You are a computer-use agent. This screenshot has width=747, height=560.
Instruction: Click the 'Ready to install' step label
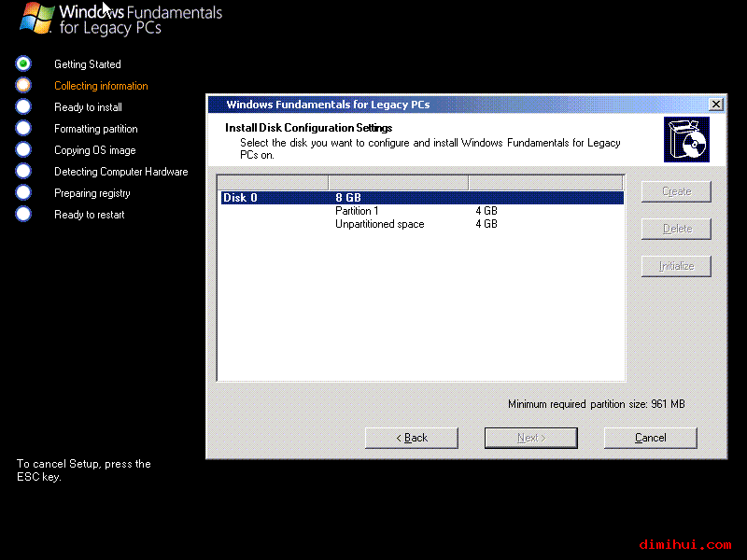pyautogui.click(x=88, y=107)
